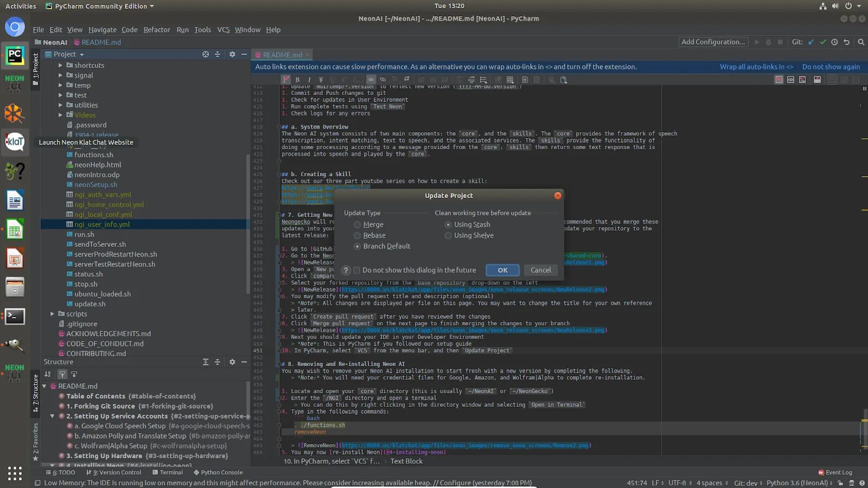868x488 pixels.
Task: Open the Project view dropdown
Action: [x=65, y=54]
